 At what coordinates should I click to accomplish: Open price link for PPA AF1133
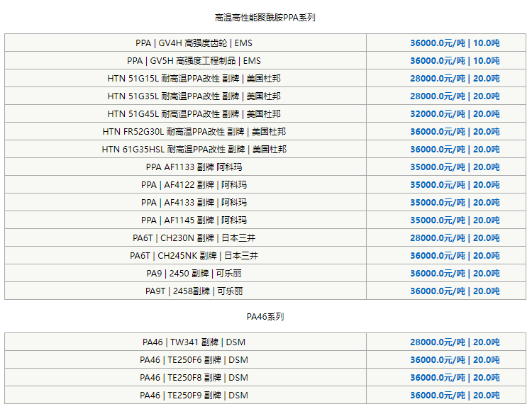click(x=455, y=167)
